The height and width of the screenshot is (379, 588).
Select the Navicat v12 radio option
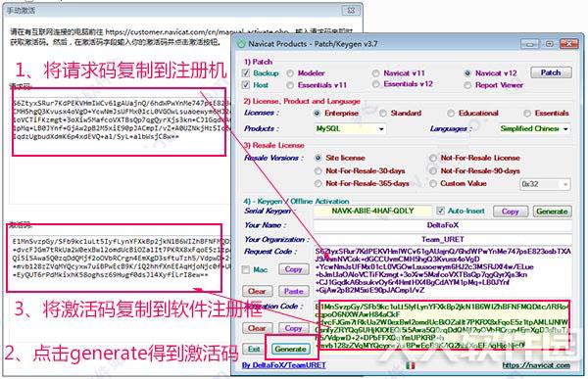click(467, 73)
